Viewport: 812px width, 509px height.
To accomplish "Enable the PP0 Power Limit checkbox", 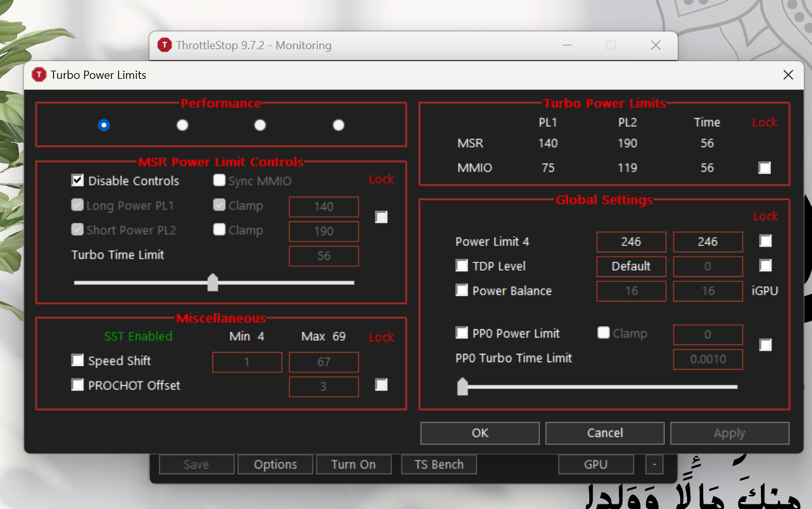I will (462, 332).
